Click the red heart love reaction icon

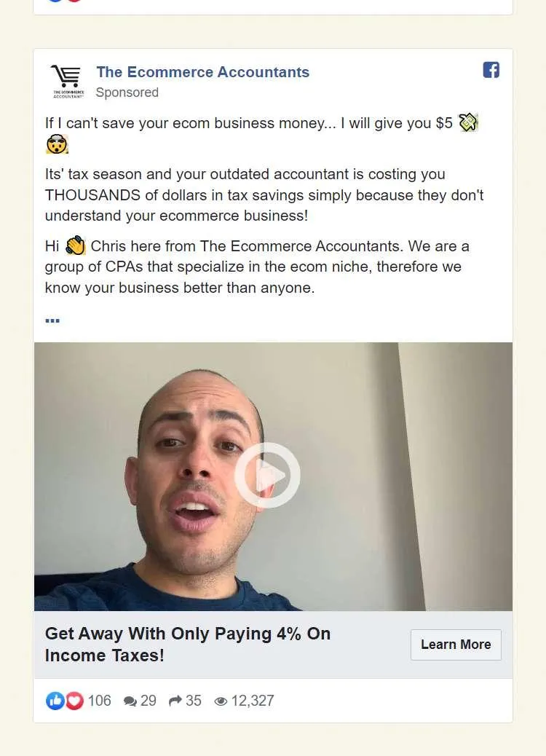click(74, 701)
